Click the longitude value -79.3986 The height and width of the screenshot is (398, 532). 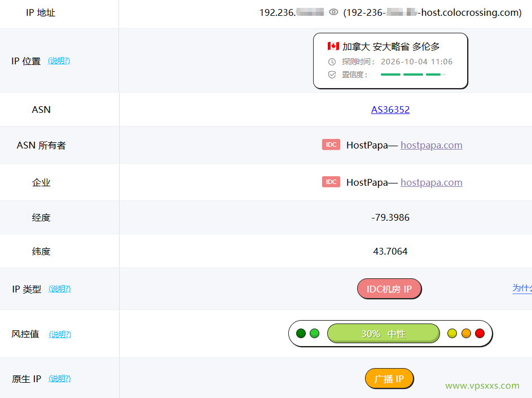390,217
